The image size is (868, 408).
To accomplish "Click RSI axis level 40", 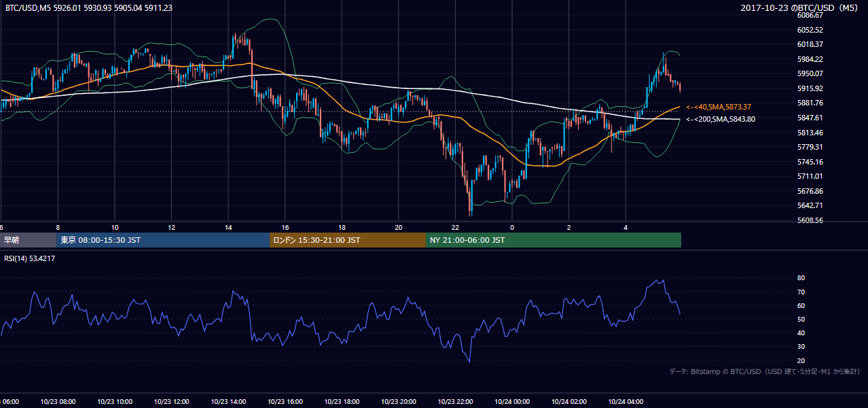I will pos(801,333).
